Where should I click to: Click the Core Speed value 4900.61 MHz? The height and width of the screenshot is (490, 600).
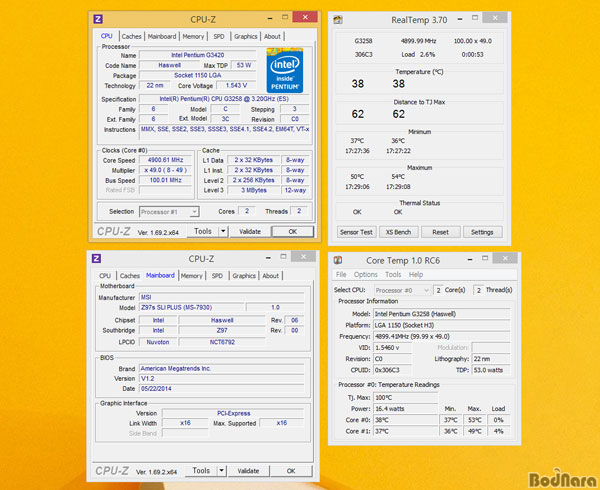pos(165,160)
